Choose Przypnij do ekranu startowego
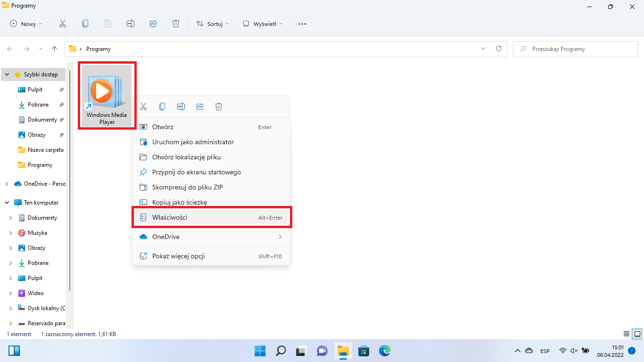Image resolution: width=644 pixels, height=362 pixels. tap(211, 172)
